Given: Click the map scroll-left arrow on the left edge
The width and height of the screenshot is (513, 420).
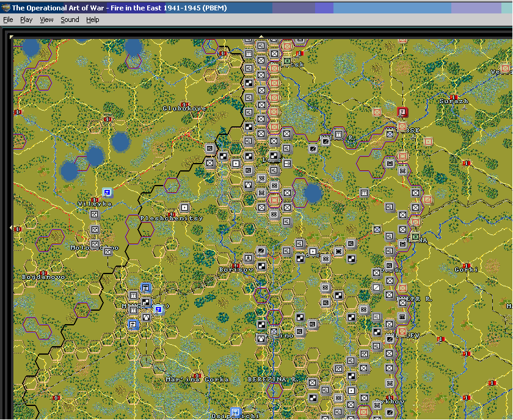Looking at the screenshot, I should [11, 227].
